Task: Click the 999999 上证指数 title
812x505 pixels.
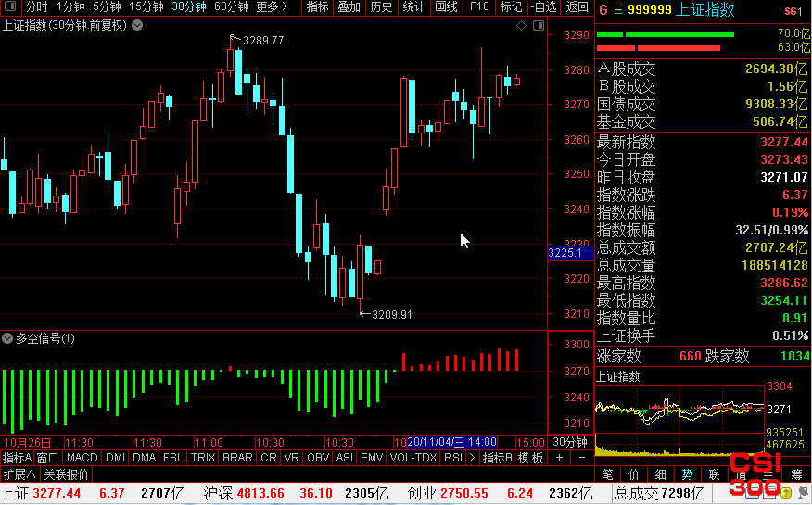Action: [681, 10]
